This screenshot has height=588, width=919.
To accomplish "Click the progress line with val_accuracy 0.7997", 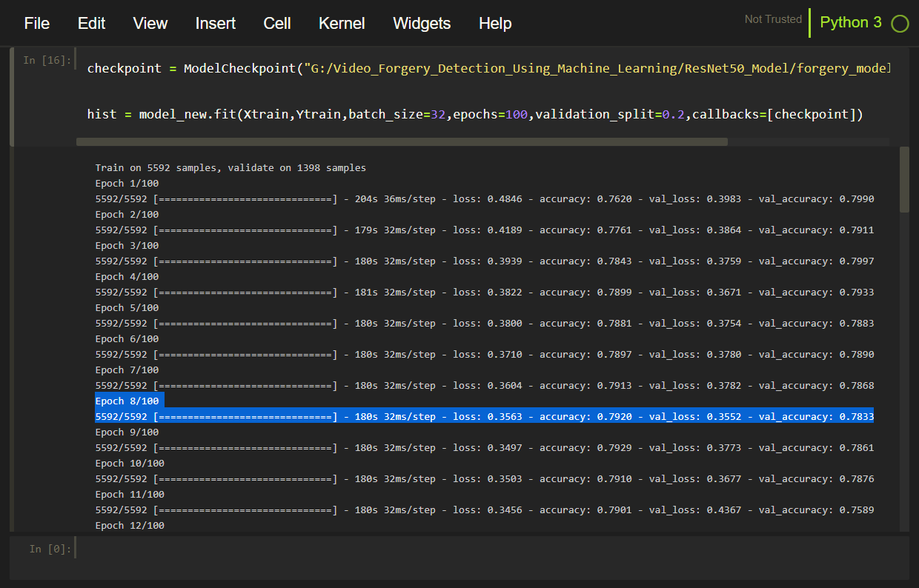I will pos(485,261).
